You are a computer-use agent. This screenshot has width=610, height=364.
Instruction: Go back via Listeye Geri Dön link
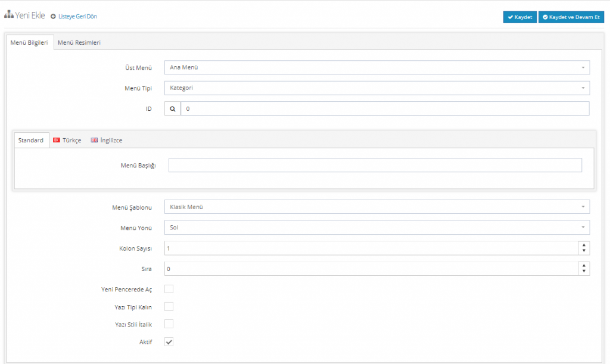[77, 16]
